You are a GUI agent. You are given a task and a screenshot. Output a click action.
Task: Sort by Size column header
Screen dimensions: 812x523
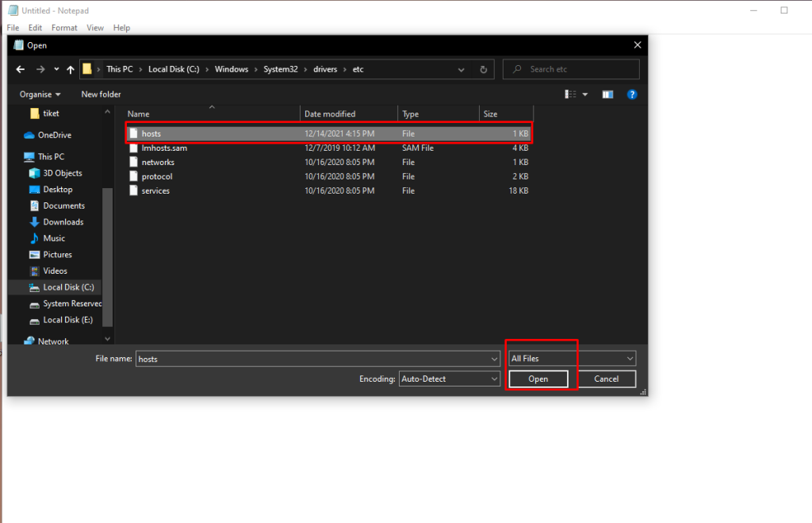[506, 114]
